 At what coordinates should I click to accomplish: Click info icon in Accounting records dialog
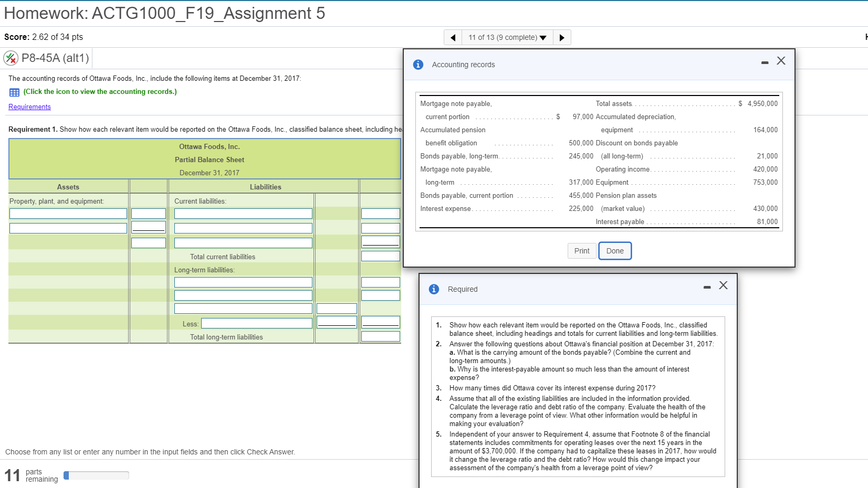(418, 65)
